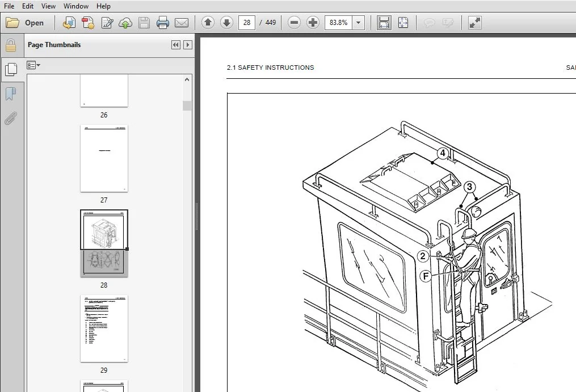The height and width of the screenshot is (392, 576).
Task: Open the zoom level dropdown arrow
Action: [359, 23]
